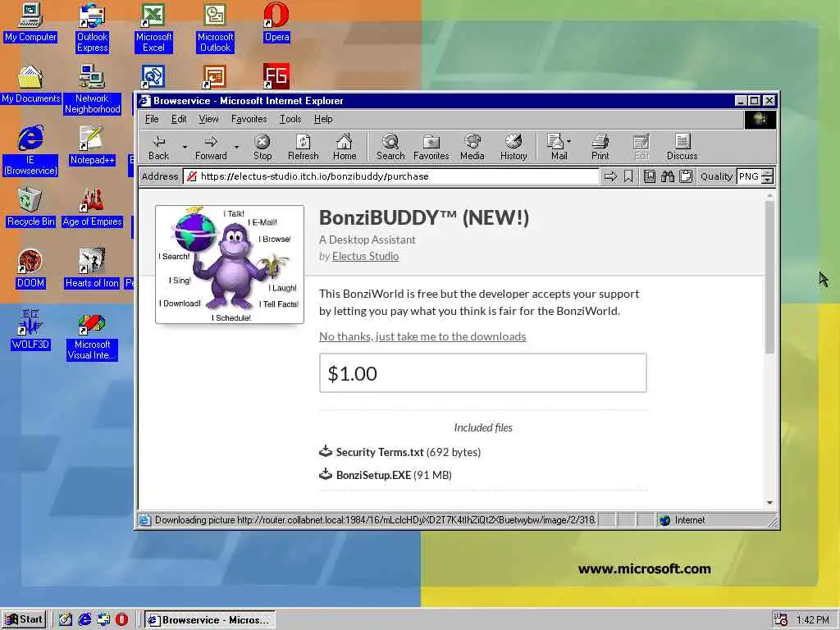Click 'No thanks, just take me to the downloads'
Image resolution: width=840 pixels, height=630 pixels.
(x=422, y=336)
